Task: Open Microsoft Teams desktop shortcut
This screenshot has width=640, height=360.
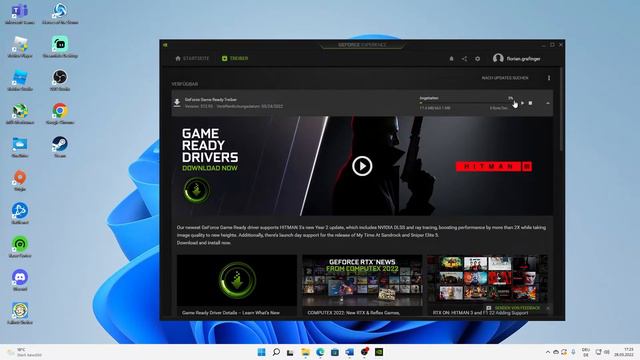Action: click(x=20, y=14)
